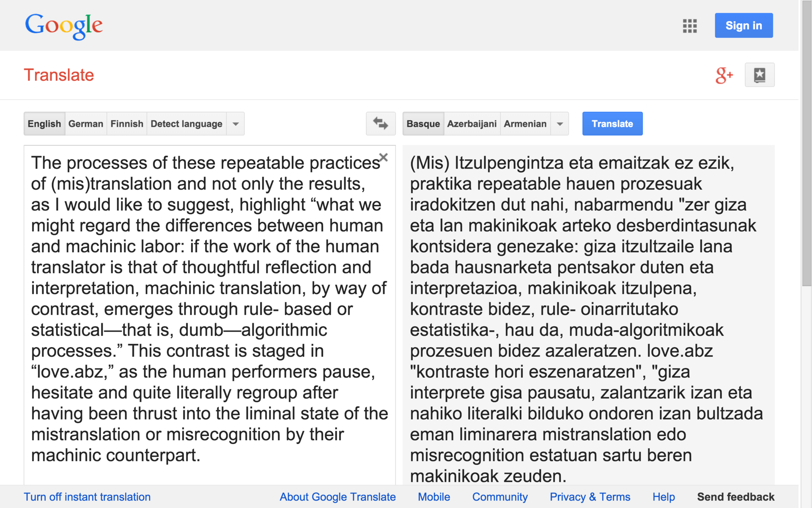Turn off instant translation
Viewport: 812px width, 508px height.
(x=87, y=497)
